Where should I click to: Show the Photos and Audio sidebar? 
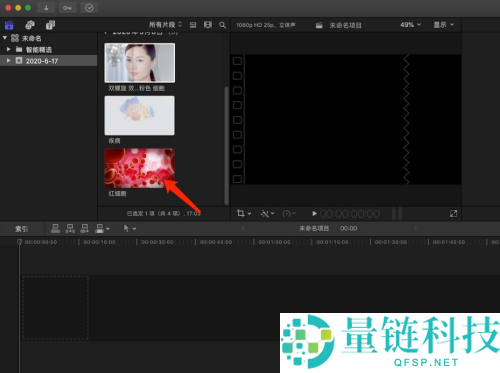[x=30, y=25]
